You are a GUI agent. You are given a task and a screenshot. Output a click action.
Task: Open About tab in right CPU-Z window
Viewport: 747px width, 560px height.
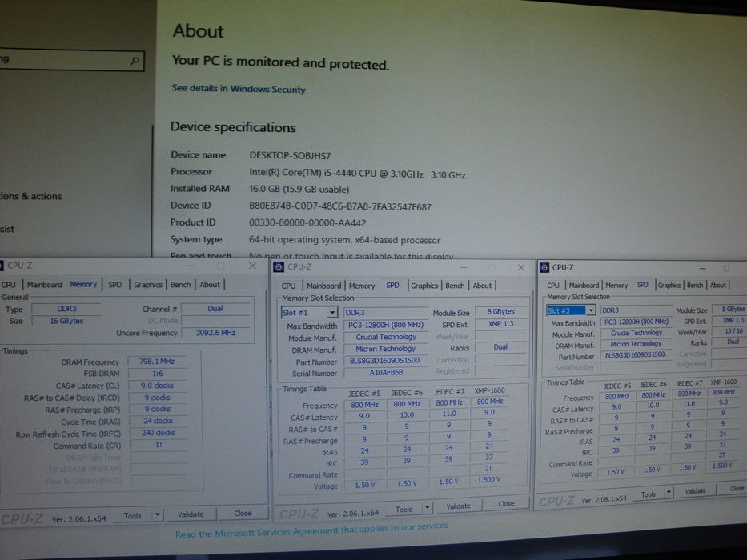[717, 285]
